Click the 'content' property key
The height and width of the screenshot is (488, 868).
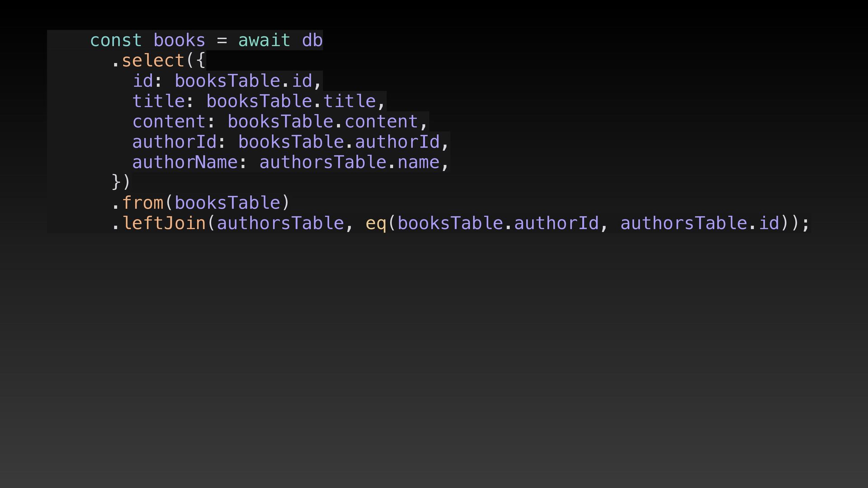click(x=169, y=122)
